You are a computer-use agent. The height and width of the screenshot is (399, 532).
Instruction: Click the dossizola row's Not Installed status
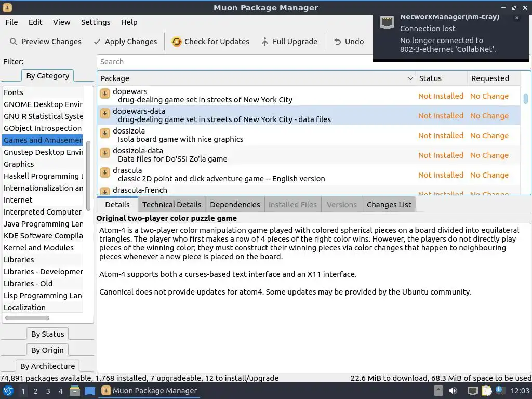[441, 136]
